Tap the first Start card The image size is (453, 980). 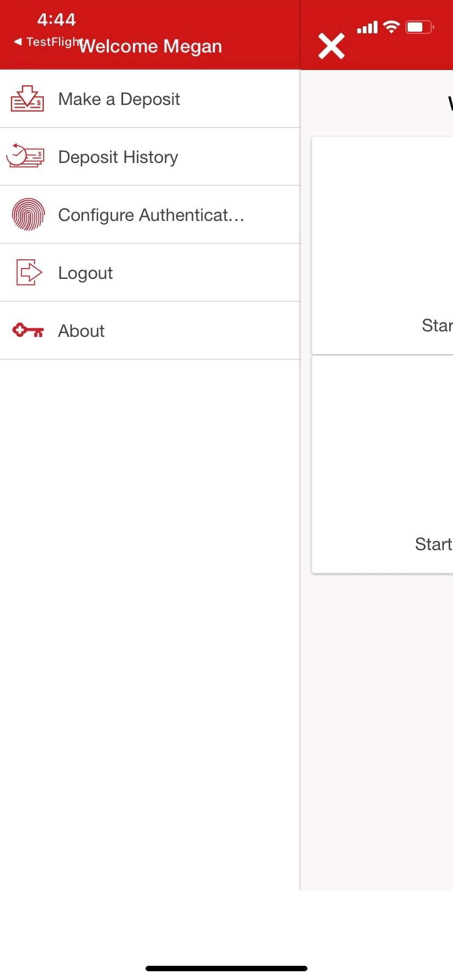point(382,246)
